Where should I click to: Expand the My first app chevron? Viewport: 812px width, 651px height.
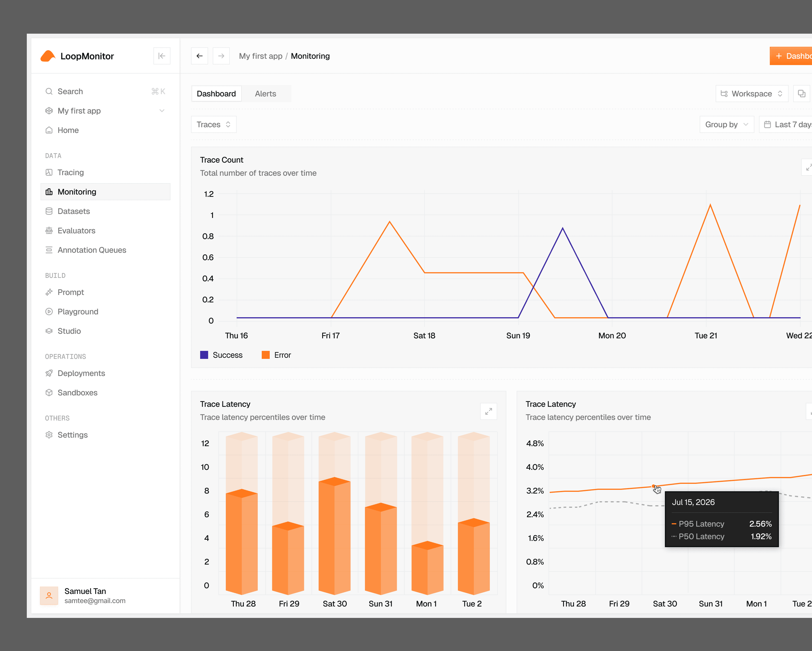point(162,111)
